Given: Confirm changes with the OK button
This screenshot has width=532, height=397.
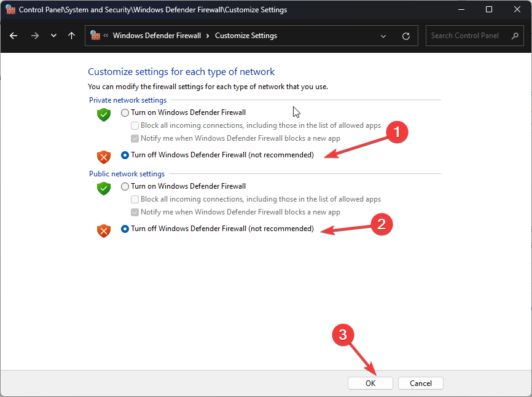Looking at the screenshot, I should tap(370, 383).
